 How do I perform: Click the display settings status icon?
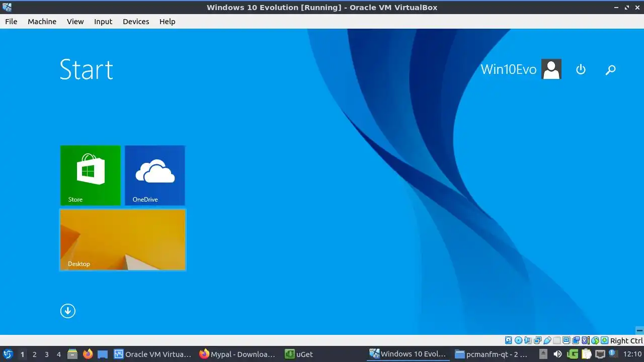point(566,341)
